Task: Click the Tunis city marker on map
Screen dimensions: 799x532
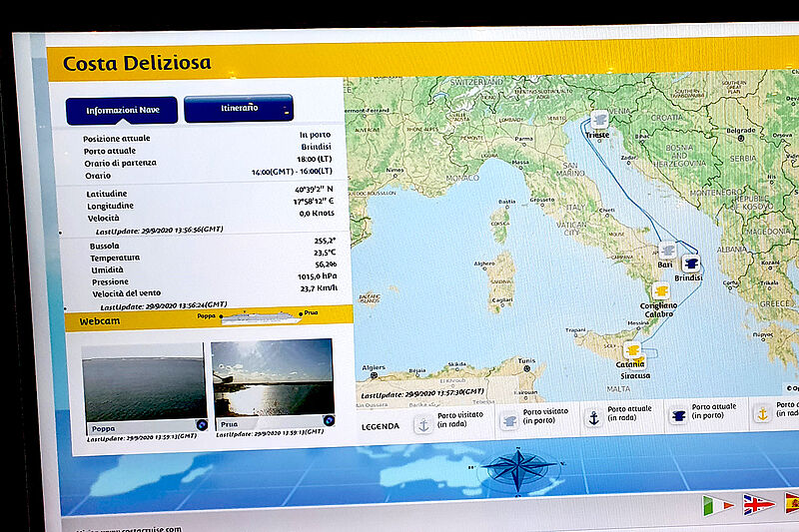Action: (x=527, y=368)
